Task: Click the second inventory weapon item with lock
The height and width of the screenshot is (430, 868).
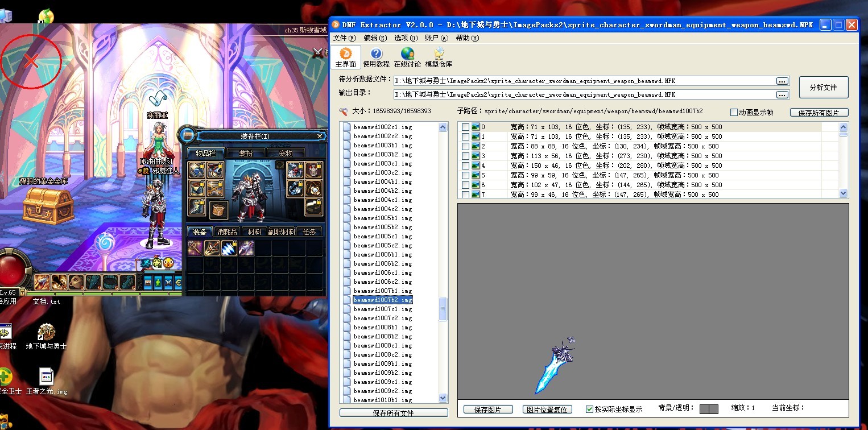Action: [x=212, y=248]
